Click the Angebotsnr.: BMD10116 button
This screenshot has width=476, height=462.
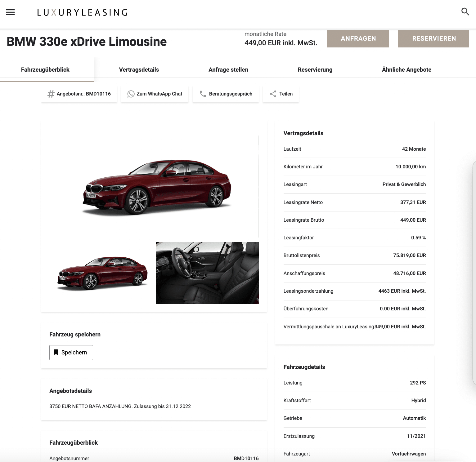pyautogui.click(x=79, y=94)
